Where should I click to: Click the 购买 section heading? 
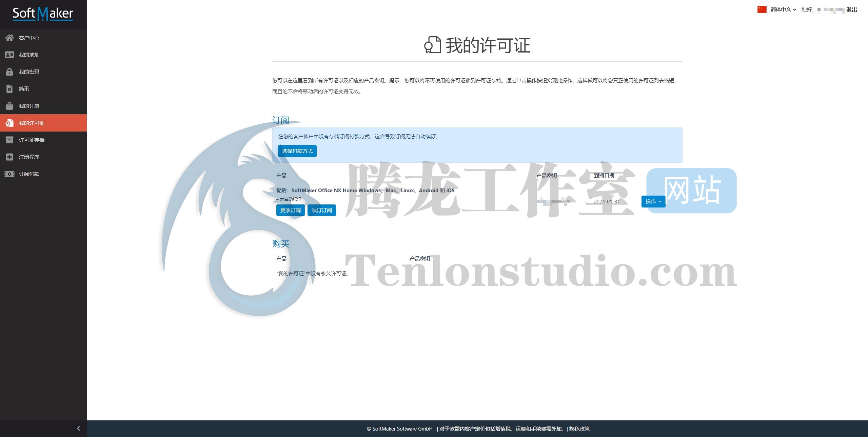pyautogui.click(x=280, y=243)
